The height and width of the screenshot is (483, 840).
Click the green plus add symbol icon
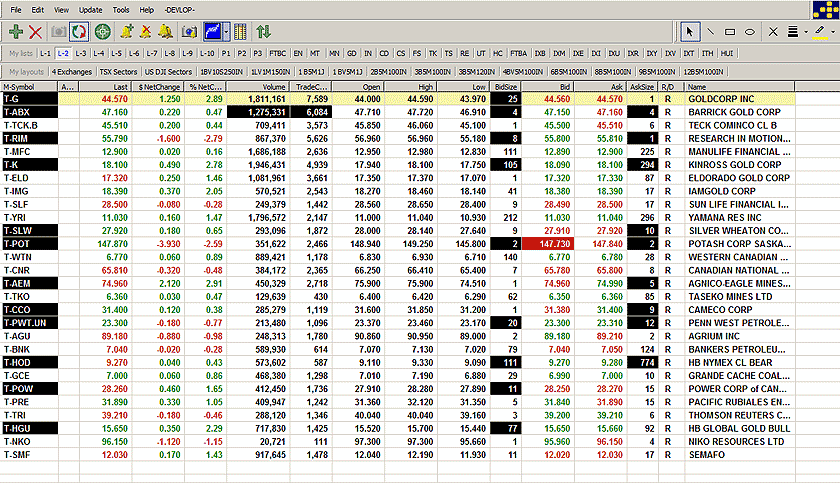click(16, 32)
